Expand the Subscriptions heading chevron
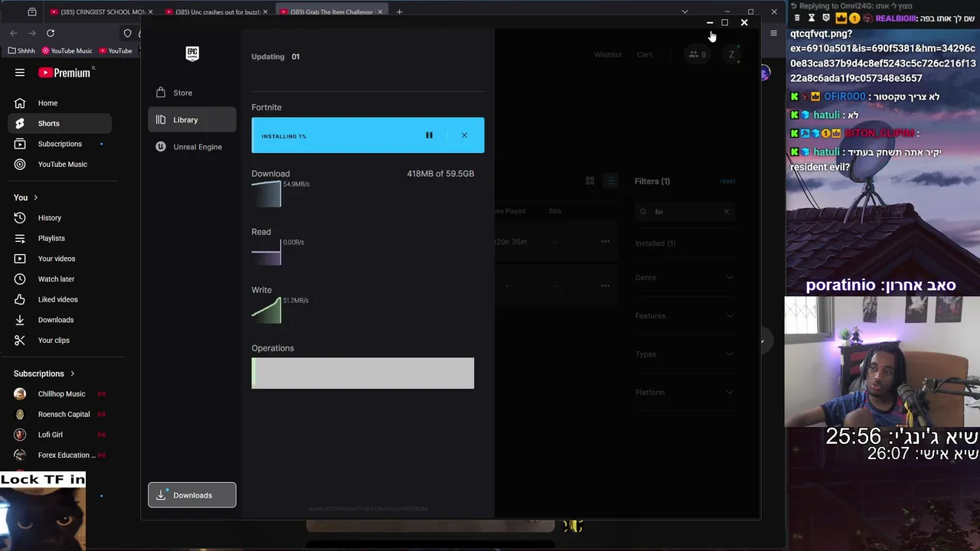 73,373
